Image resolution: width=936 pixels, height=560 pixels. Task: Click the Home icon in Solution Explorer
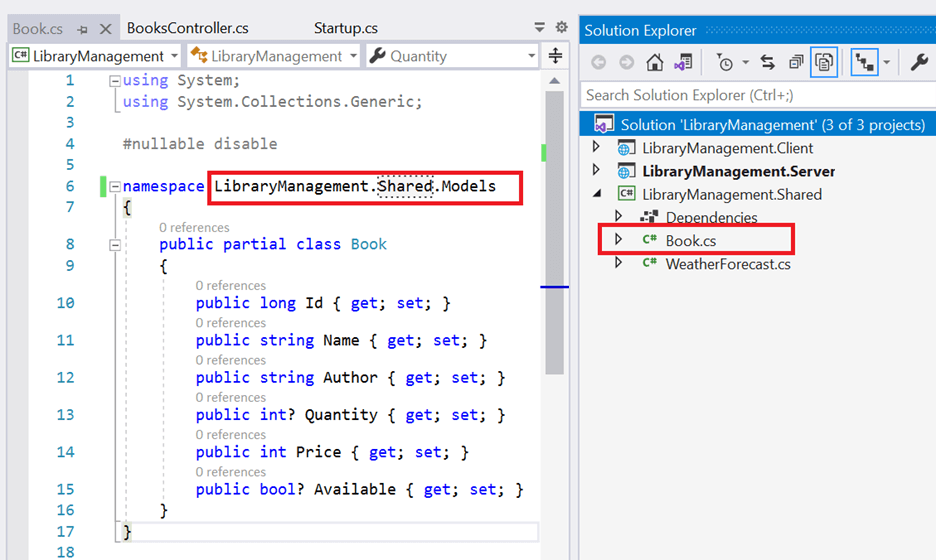655,63
